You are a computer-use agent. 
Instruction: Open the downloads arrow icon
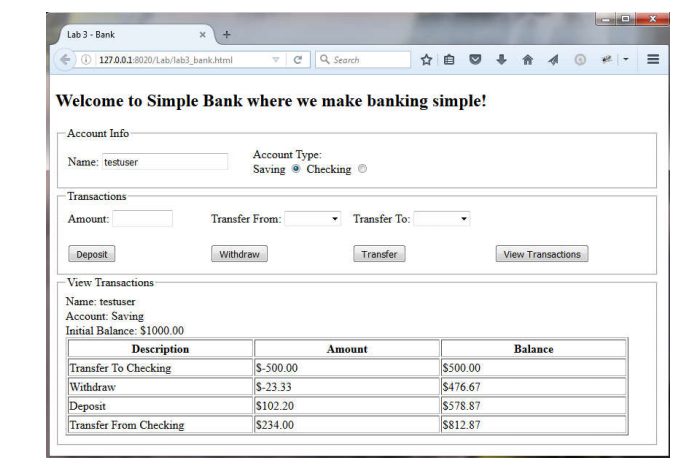pos(501,60)
